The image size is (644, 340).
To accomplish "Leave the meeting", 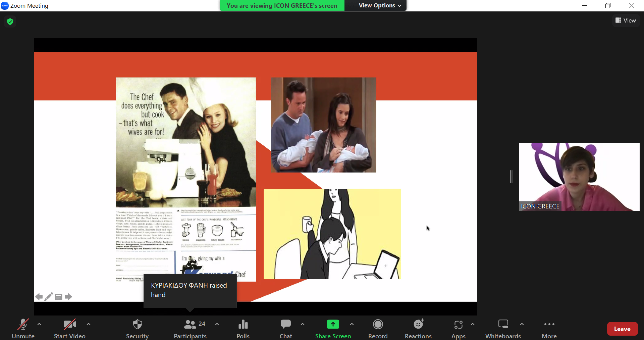I will click(x=622, y=329).
